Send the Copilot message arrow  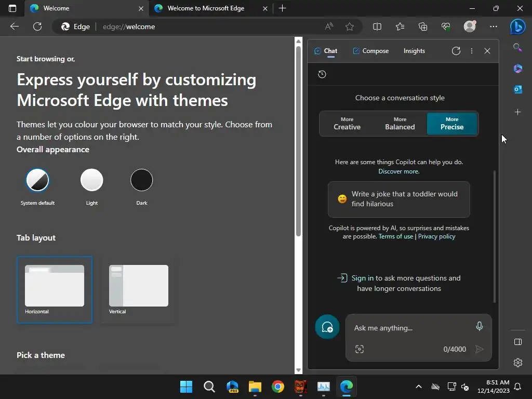tap(479, 349)
